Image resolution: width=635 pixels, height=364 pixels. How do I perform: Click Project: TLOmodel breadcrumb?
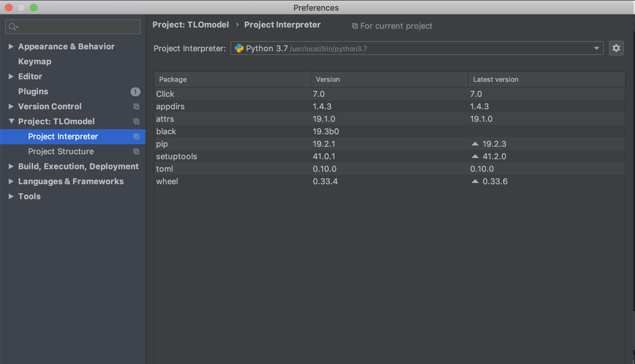190,25
